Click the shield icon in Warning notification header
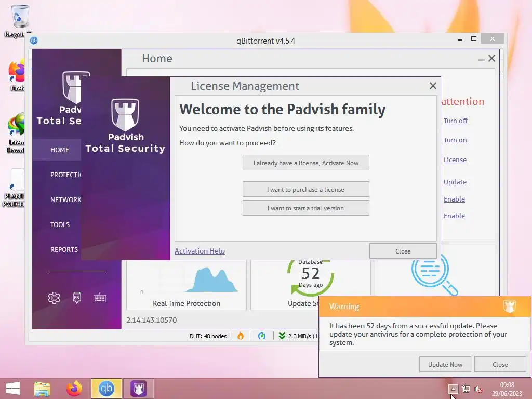This screenshot has height=399, width=532. (x=510, y=306)
